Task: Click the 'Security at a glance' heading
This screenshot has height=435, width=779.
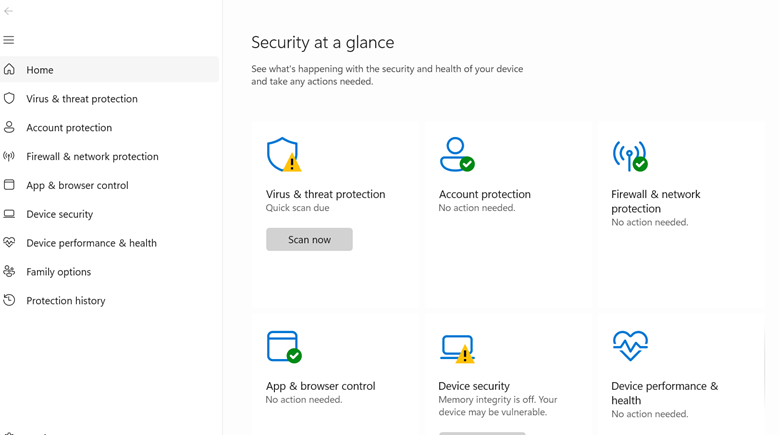Action: pos(322,43)
